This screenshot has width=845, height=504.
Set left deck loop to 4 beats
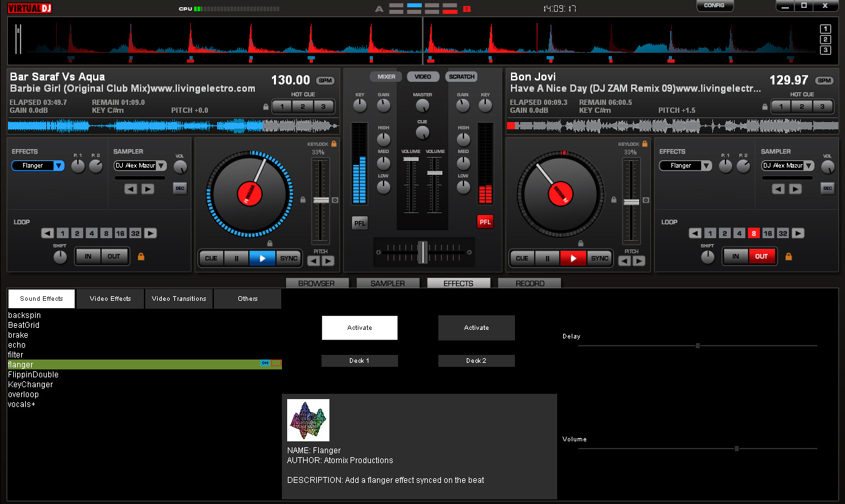pos(91,233)
